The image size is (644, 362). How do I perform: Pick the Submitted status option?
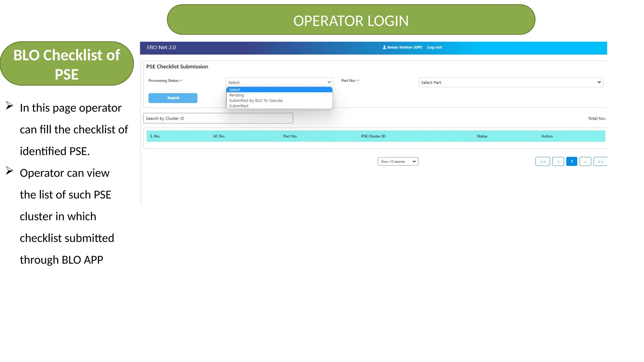pyautogui.click(x=239, y=106)
